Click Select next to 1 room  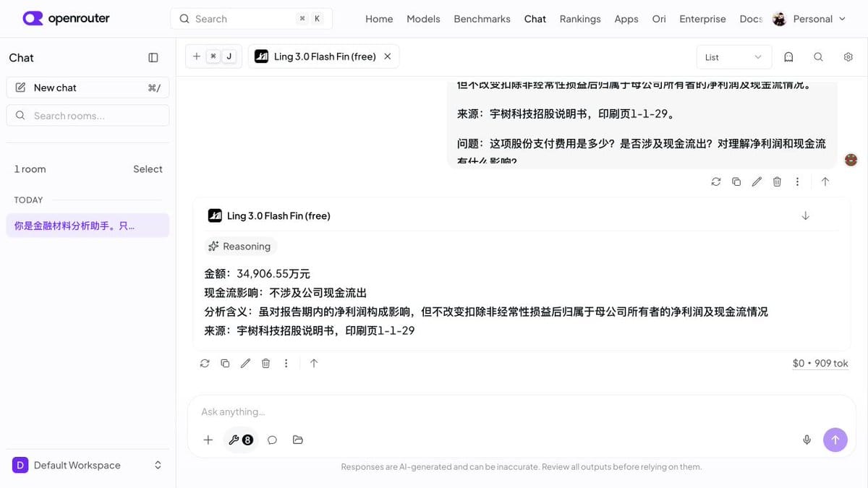(x=148, y=169)
